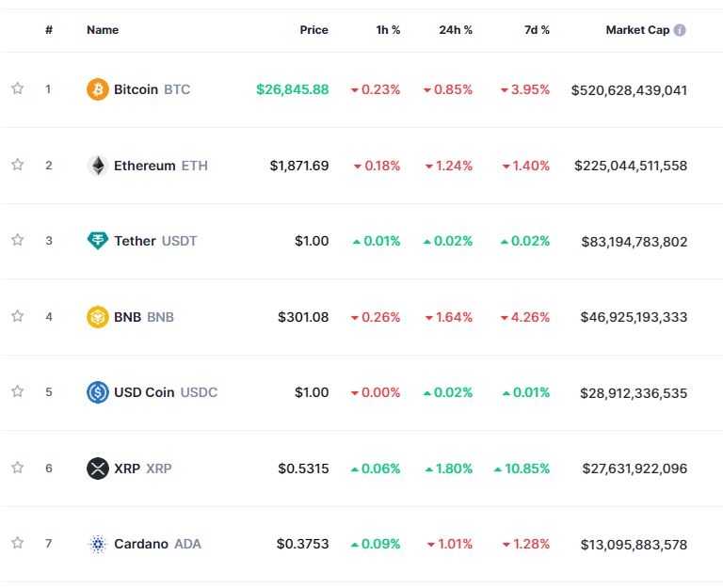Click the Ethereum diamond logo icon

[x=98, y=166]
